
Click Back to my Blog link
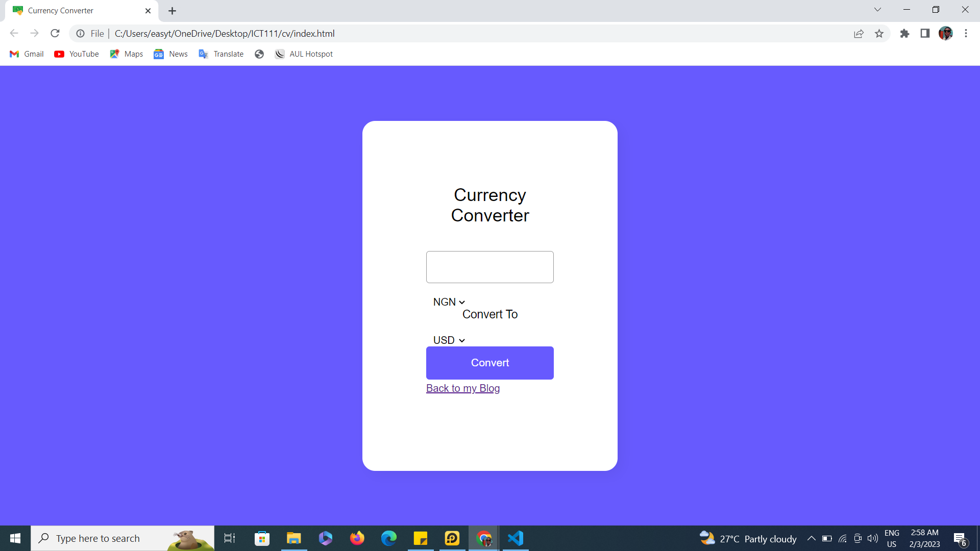click(x=463, y=388)
